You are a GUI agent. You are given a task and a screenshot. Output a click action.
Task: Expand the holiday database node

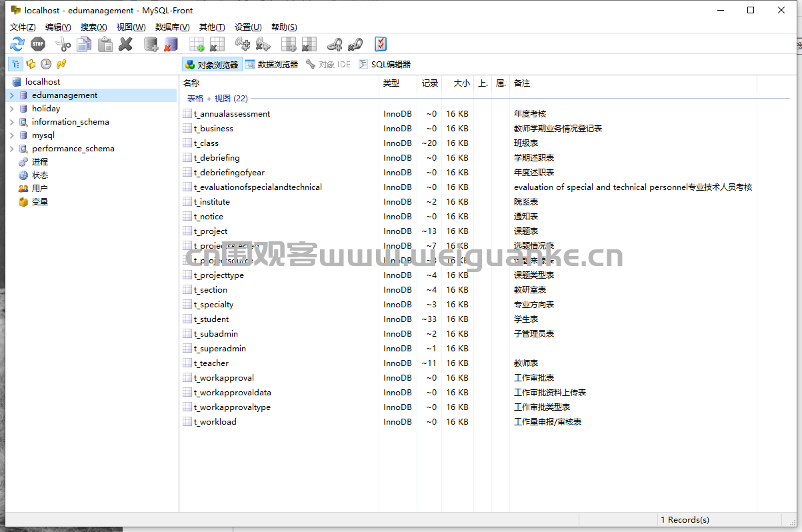[x=11, y=109]
